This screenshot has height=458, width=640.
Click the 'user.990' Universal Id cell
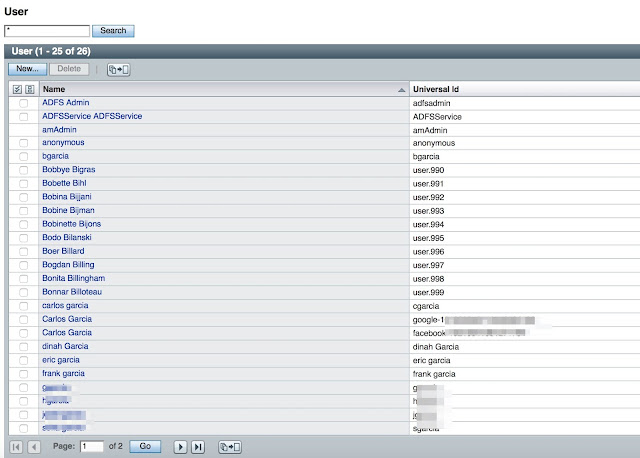point(428,170)
